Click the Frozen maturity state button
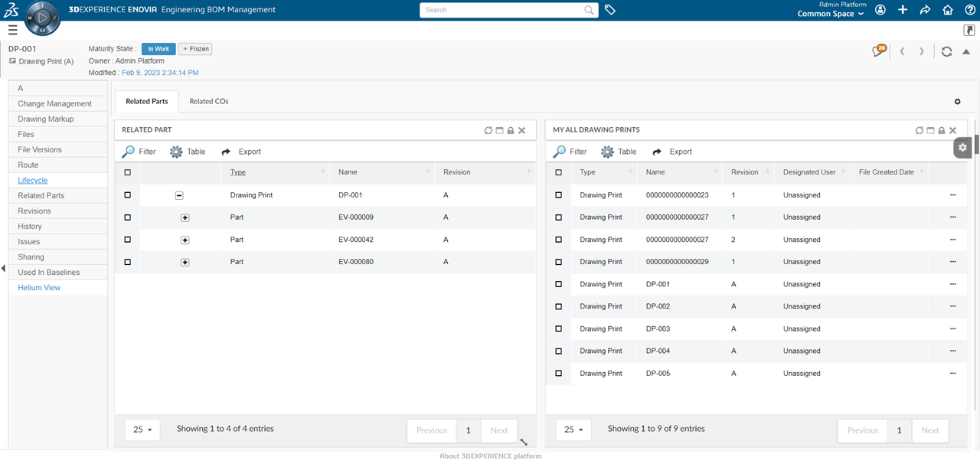This screenshot has height=464, width=980. 195,49
